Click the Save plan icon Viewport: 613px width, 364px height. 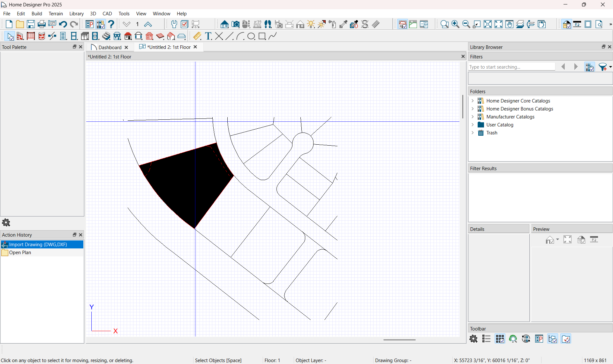(x=31, y=24)
